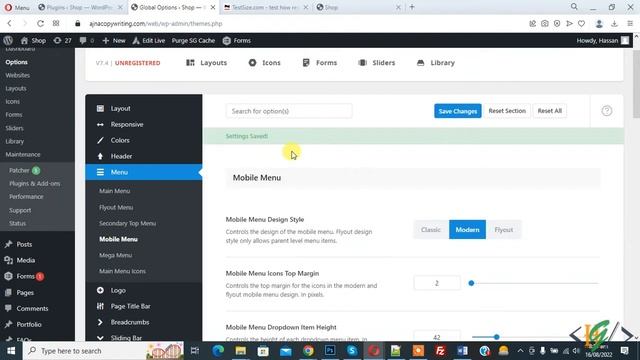Viewport: 640px width, 360px height.
Task: Open Chrome from the taskbar
Action: [x=308, y=351]
